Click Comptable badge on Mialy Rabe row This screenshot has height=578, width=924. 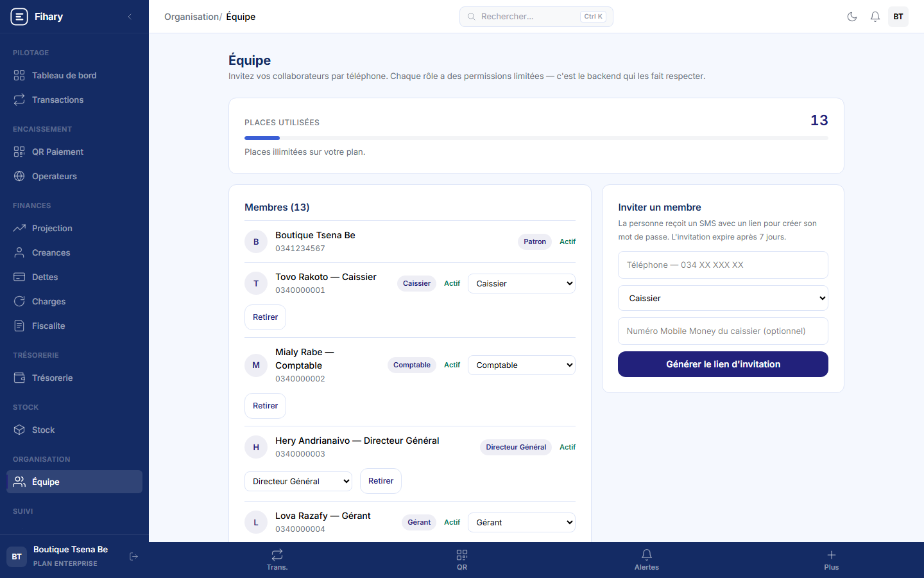(412, 365)
